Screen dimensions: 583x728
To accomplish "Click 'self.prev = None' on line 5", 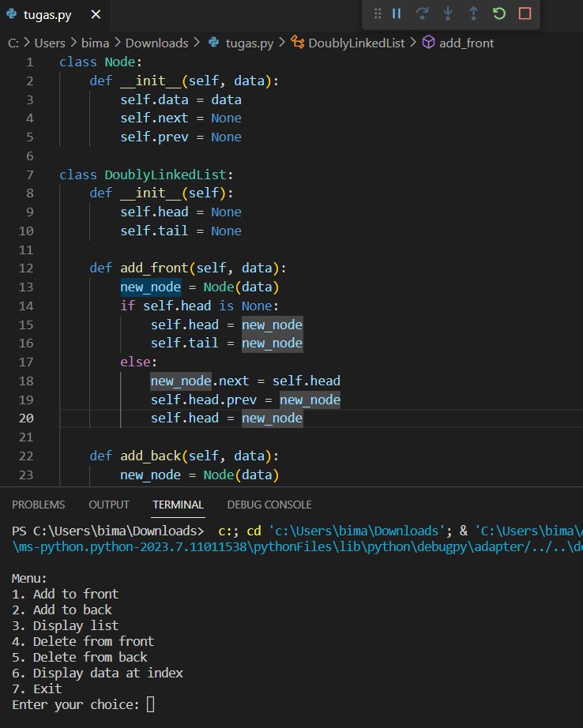I will (x=181, y=137).
